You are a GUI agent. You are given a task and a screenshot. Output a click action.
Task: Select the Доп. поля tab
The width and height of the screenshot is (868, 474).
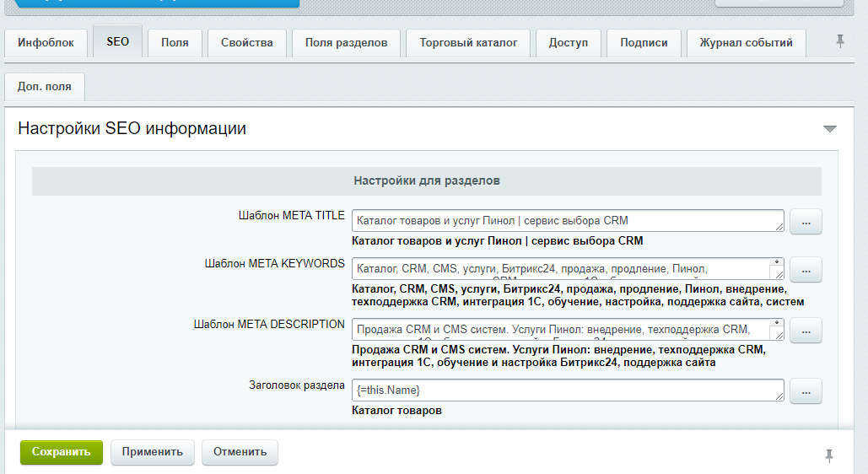pos(45,86)
